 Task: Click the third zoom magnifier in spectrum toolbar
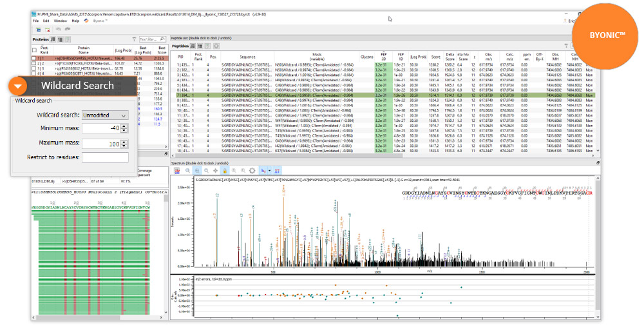tap(206, 171)
